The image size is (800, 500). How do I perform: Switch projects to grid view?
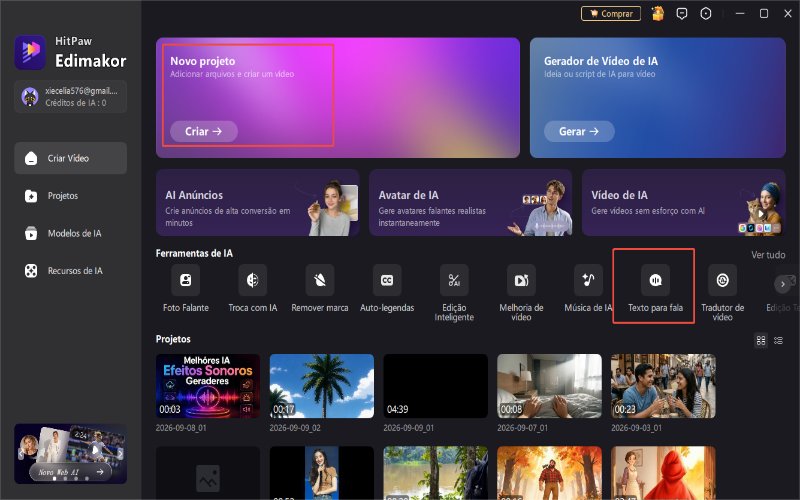(761, 340)
